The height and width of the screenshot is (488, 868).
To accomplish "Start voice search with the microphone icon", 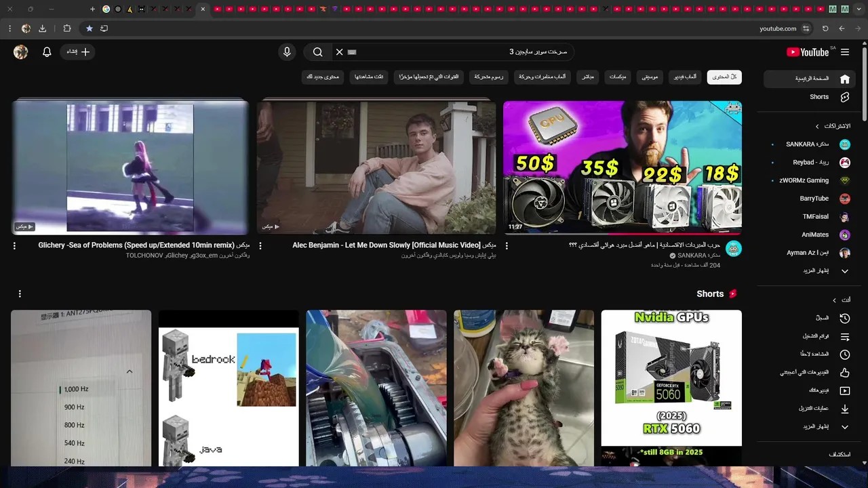I will (287, 52).
